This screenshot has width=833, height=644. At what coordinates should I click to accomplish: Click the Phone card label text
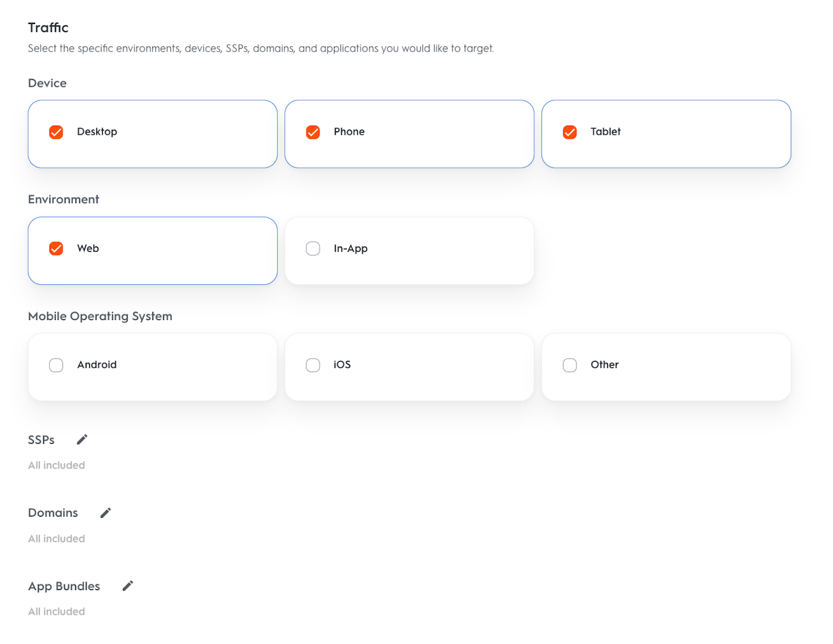click(349, 131)
